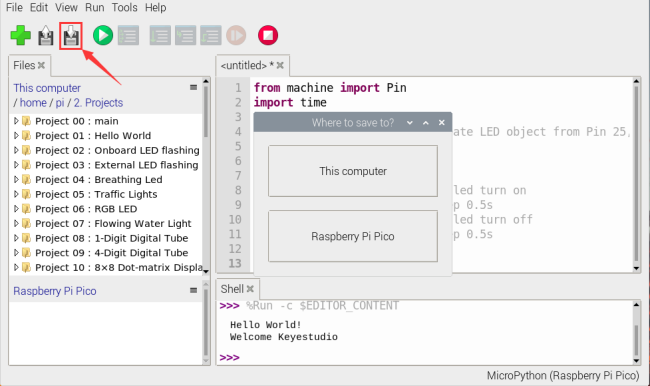Click MicroPython (Raspberry Pi Pico) interpreter selector
This screenshot has width=650, height=386.
coord(563,376)
